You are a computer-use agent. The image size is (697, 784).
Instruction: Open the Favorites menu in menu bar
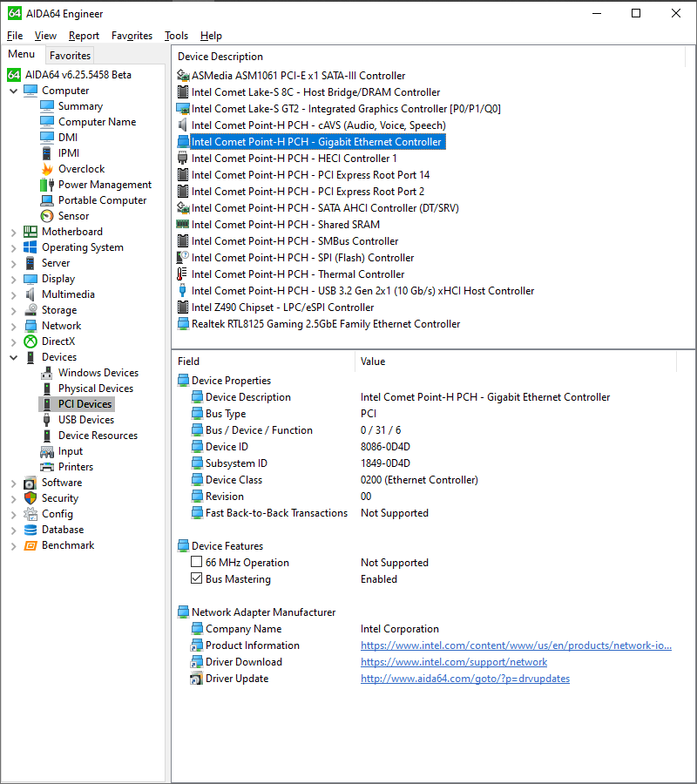pyautogui.click(x=132, y=36)
